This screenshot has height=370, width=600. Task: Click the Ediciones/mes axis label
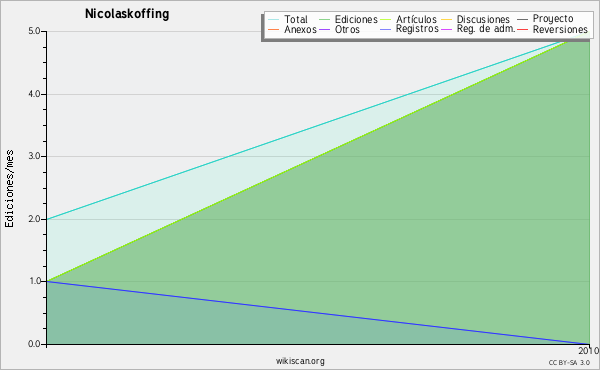(x=9, y=189)
